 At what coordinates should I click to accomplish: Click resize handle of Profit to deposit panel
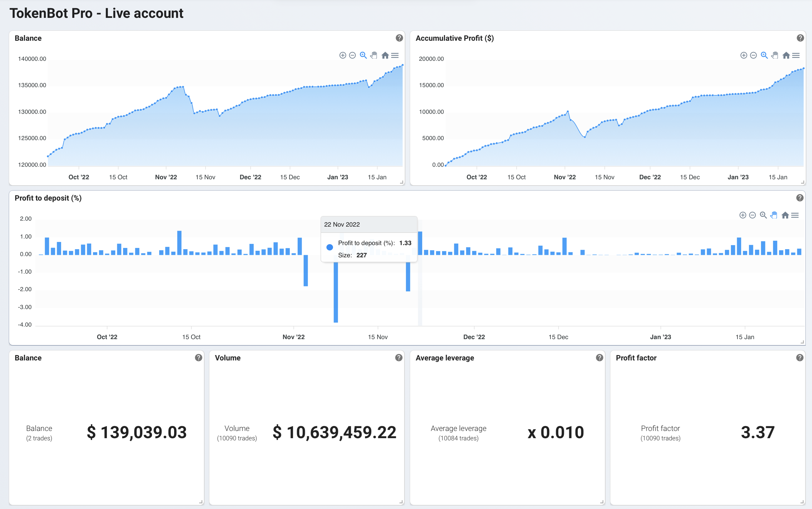[802, 342]
